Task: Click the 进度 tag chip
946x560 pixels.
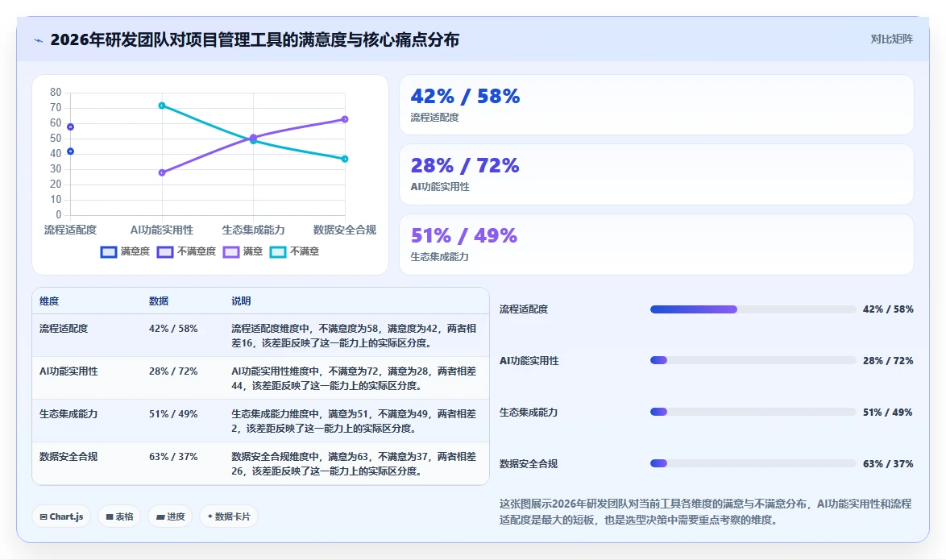Action: (170, 516)
